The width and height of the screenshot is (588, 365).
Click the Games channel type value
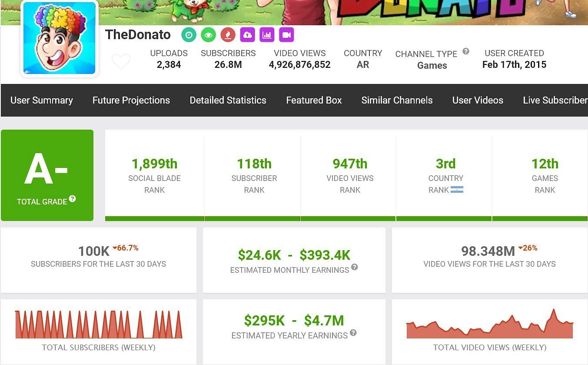pos(432,65)
